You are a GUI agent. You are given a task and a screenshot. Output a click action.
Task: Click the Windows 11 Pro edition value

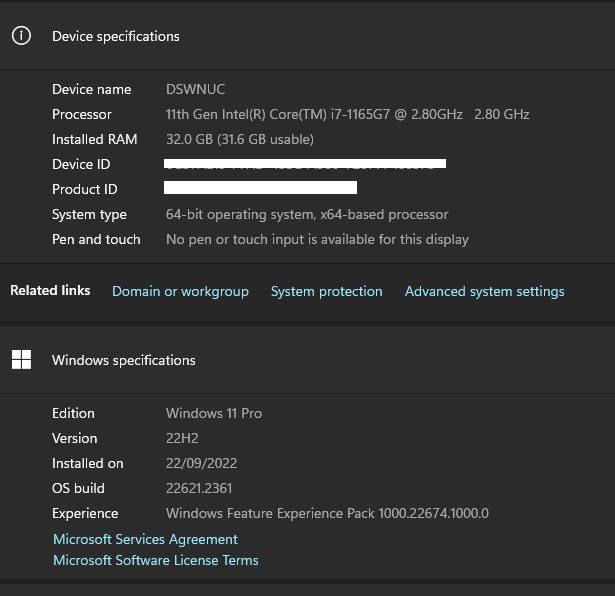214,413
